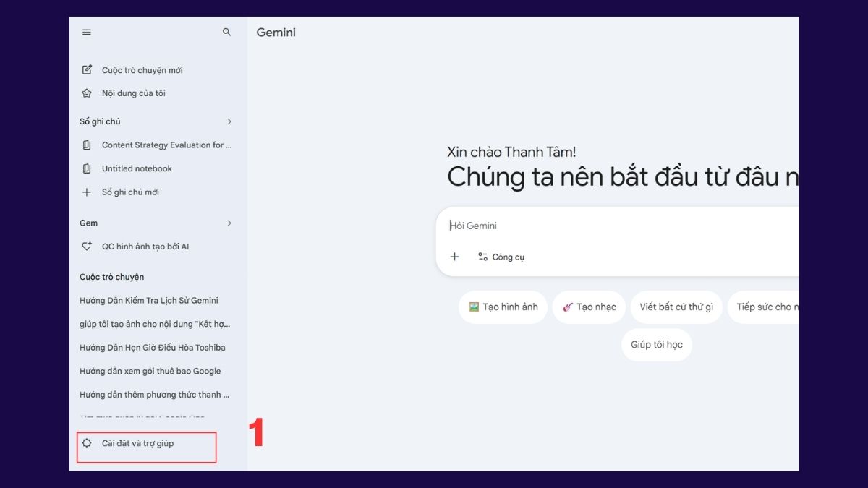Image resolution: width=868 pixels, height=488 pixels.
Task: Click the tools slider icon beside Công cụ
Action: 482,257
